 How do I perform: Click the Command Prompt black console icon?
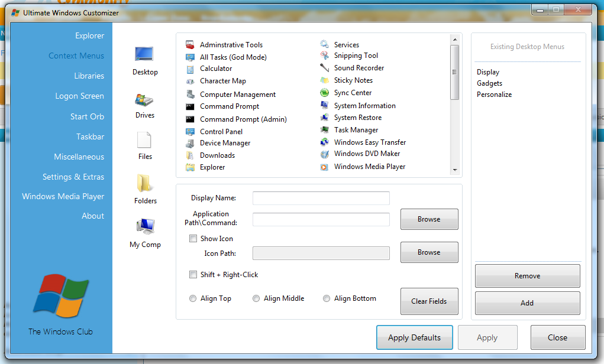(190, 106)
